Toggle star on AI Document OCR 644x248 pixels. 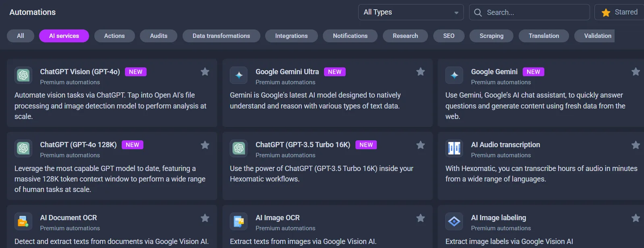205,218
